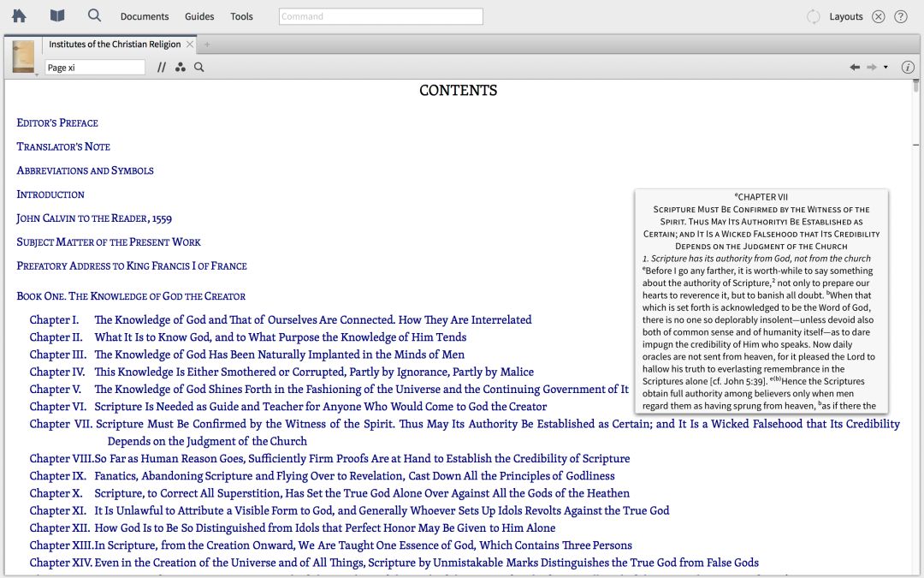Open the main Search magnifier icon
Screen dimensions: 924x578
[x=94, y=15]
